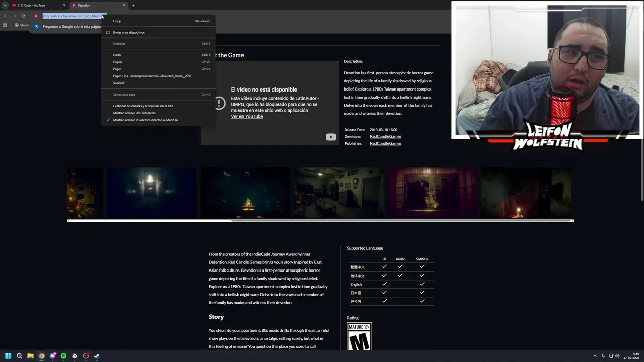The height and width of the screenshot is (362, 644).
Task: Click the microphone tray icon
Action: [x=603, y=356]
